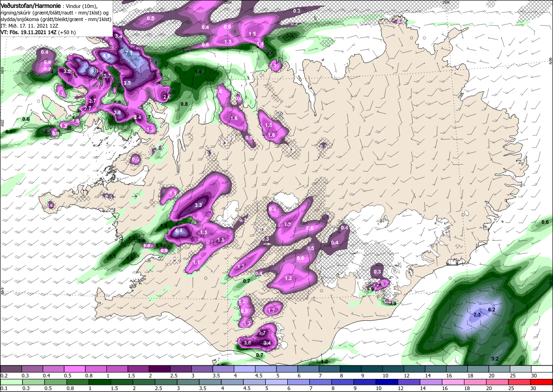Click the light purple bottom-row swatch labeled 14
553x392 pixels.
(431, 383)
